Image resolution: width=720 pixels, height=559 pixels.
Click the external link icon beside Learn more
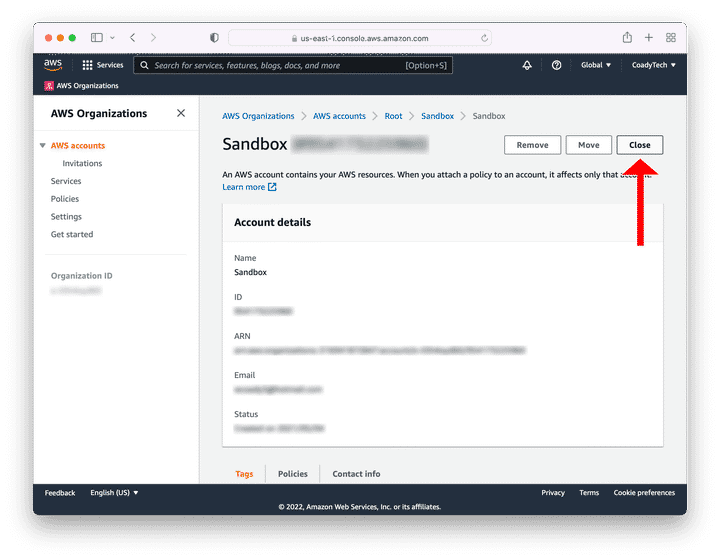[x=272, y=187]
